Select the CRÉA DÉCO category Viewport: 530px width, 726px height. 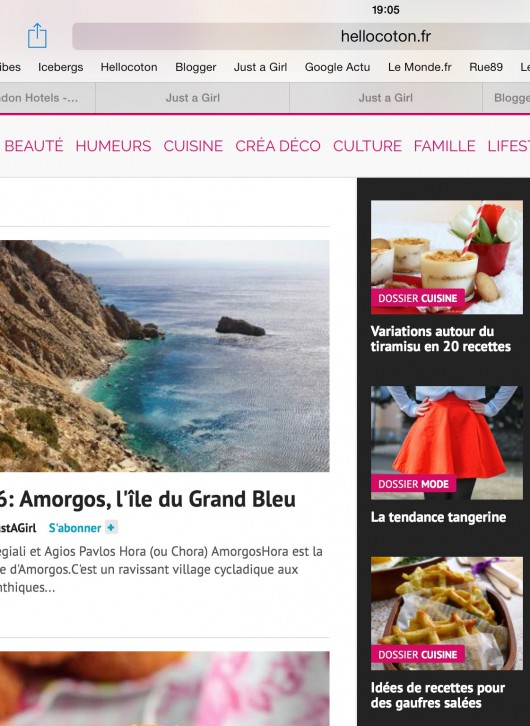278,146
